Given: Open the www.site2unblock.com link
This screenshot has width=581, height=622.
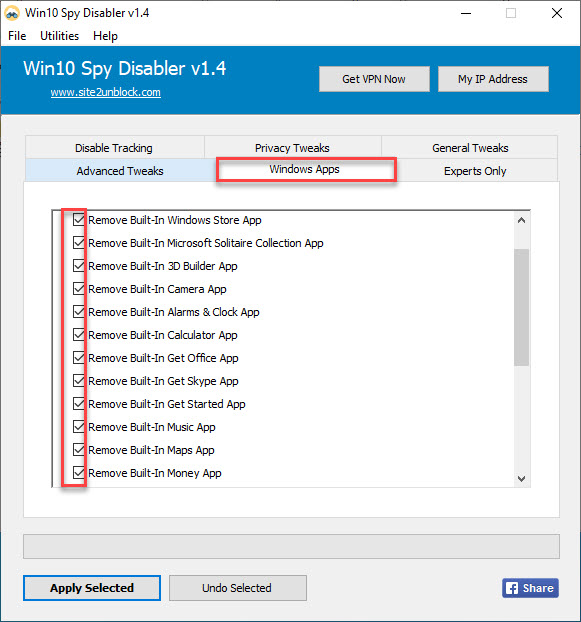Looking at the screenshot, I should (x=106, y=92).
